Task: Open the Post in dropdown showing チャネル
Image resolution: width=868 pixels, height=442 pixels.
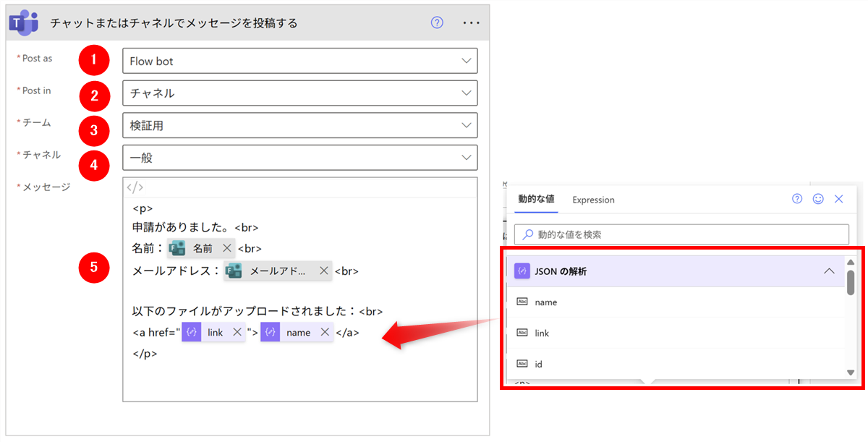Action: coord(300,93)
